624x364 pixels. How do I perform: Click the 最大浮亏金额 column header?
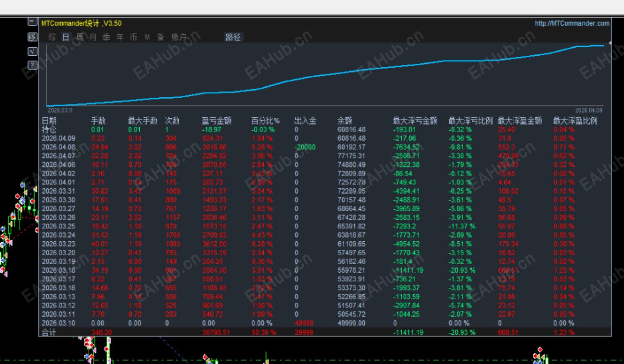(x=415, y=120)
